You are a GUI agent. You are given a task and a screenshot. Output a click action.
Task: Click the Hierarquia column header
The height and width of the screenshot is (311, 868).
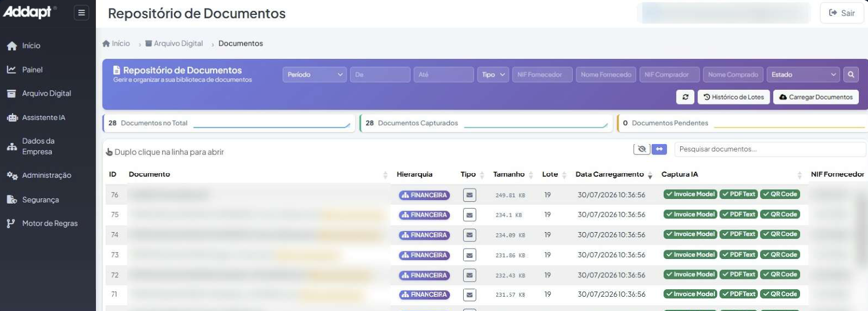tap(415, 174)
